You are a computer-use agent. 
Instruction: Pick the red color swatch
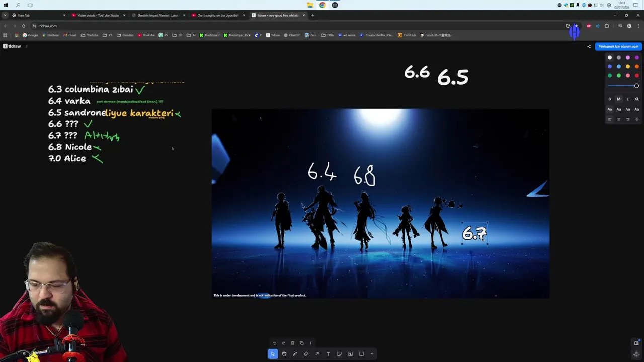(x=637, y=76)
